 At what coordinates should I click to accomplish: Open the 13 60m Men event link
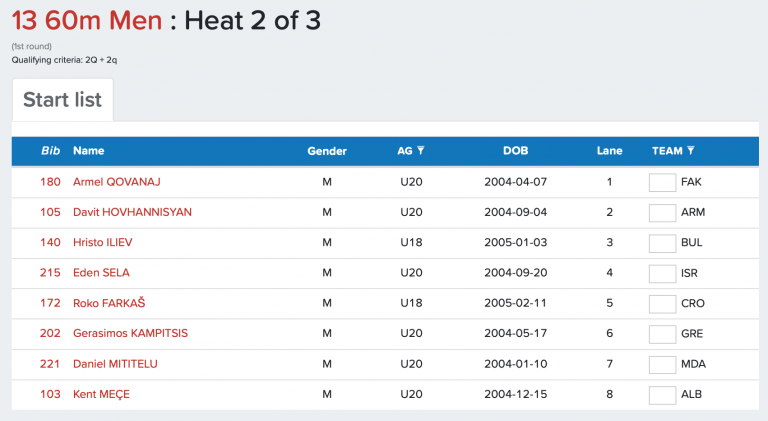[x=87, y=20]
